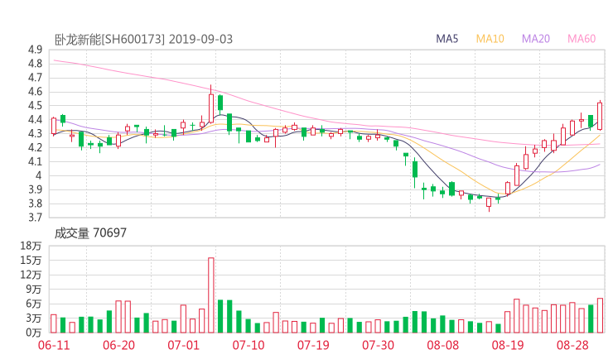The width and height of the screenshot is (613, 364).
Task: Click the 3.8 price axis label
Action: pyautogui.click(x=35, y=204)
